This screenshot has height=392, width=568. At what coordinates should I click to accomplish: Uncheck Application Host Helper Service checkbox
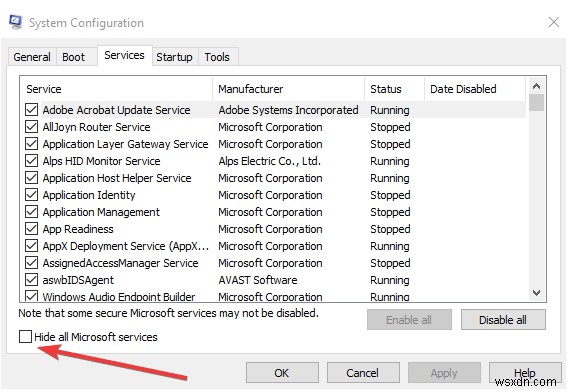[x=32, y=178]
